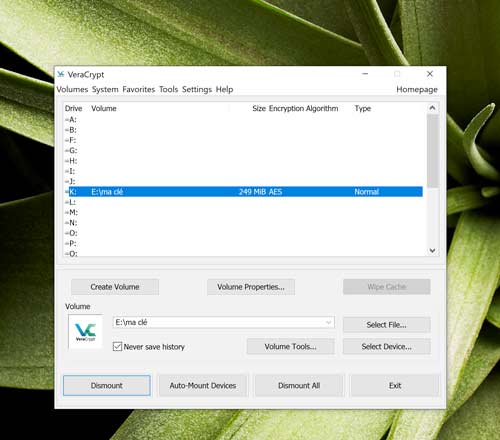Click the Wipe Cache button
Image resolution: width=500 pixels, height=440 pixels.
(387, 287)
